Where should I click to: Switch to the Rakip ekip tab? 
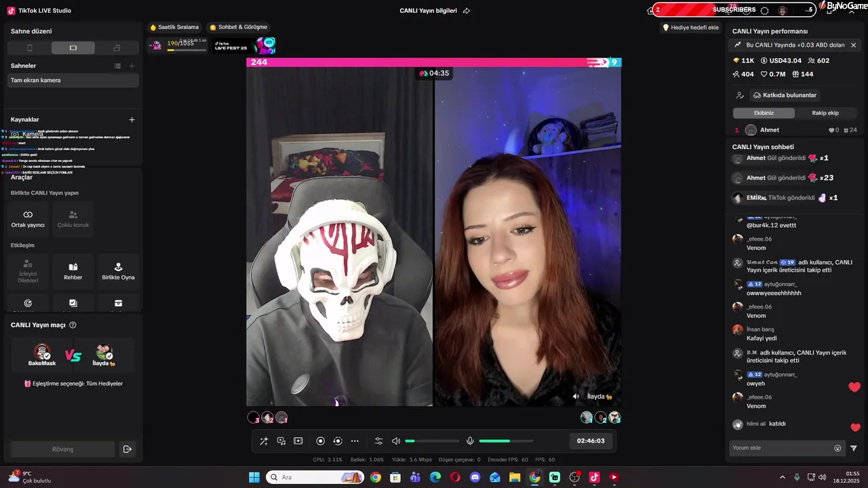tap(825, 113)
